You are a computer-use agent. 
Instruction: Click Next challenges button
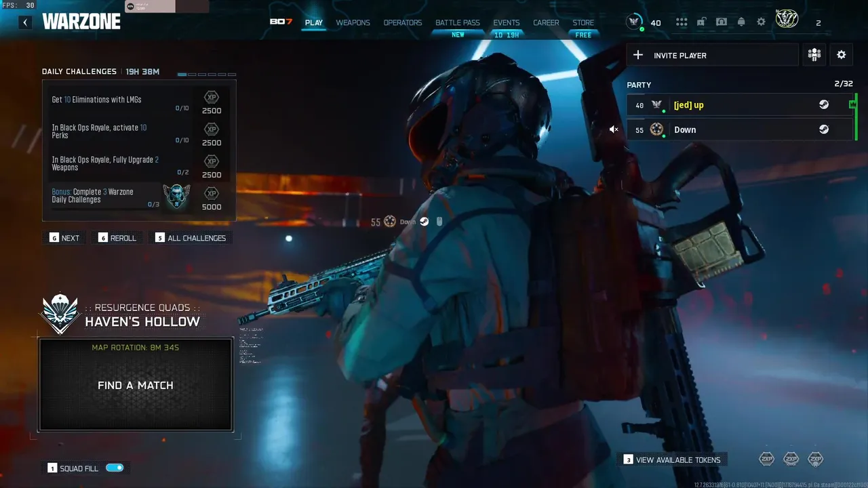click(x=64, y=238)
